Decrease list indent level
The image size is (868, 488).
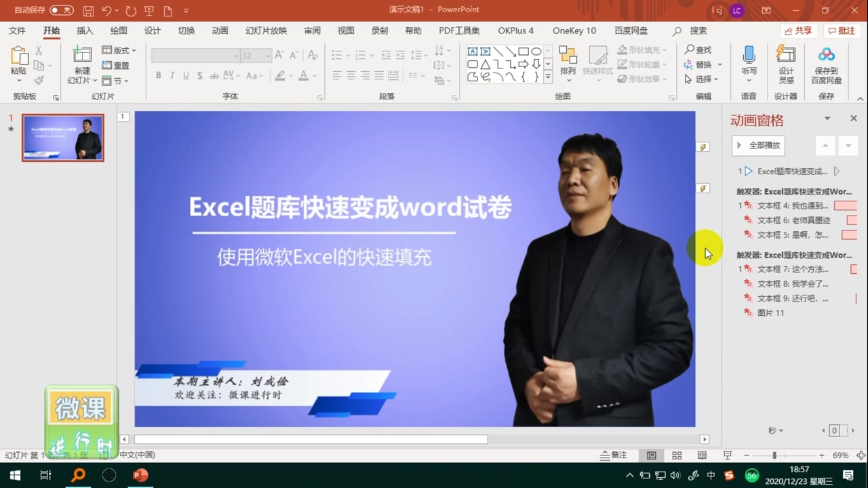385,55
